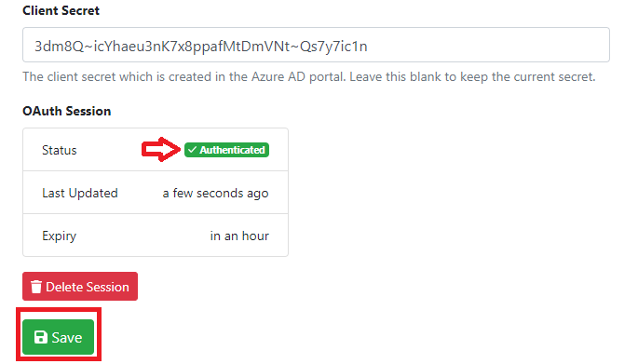Click the Client Secret heading label

point(61,10)
